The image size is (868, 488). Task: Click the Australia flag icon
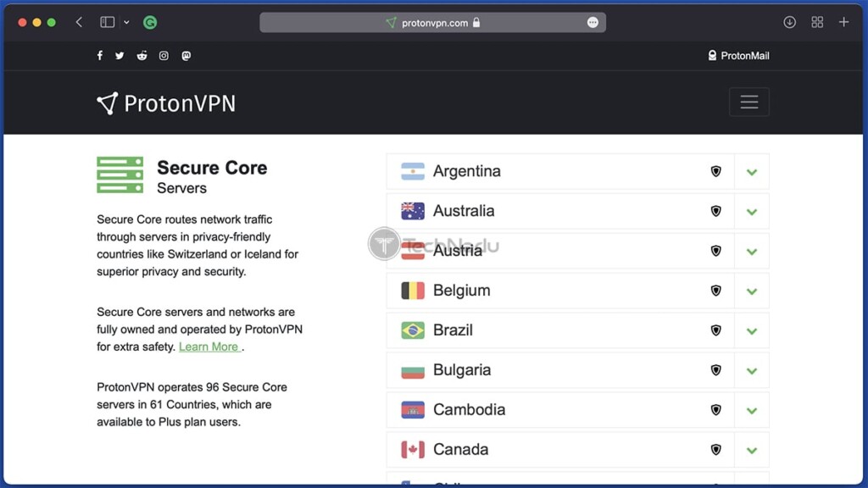click(413, 211)
